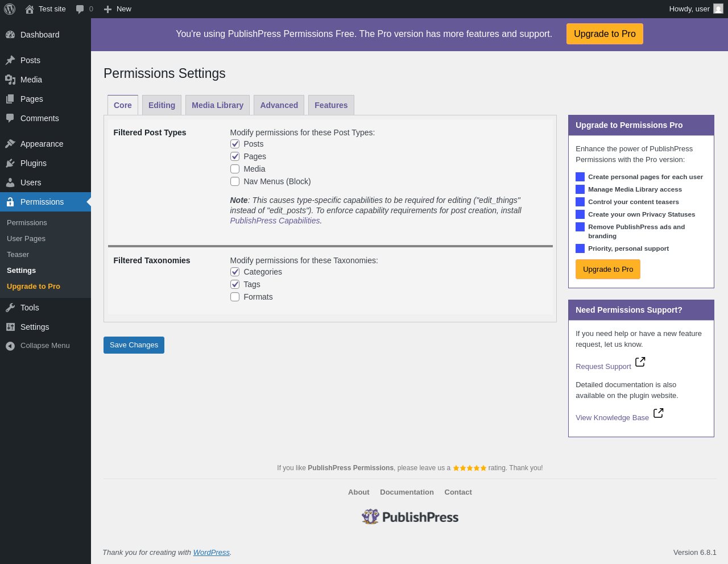Click the plus icon beside New
Image resolution: width=728 pixels, height=564 pixels.
(x=107, y=9)
